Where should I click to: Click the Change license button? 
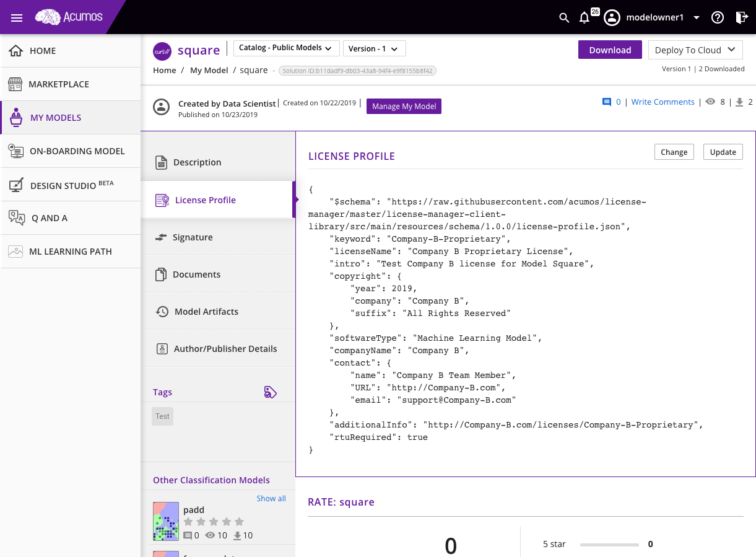[674, 152]
